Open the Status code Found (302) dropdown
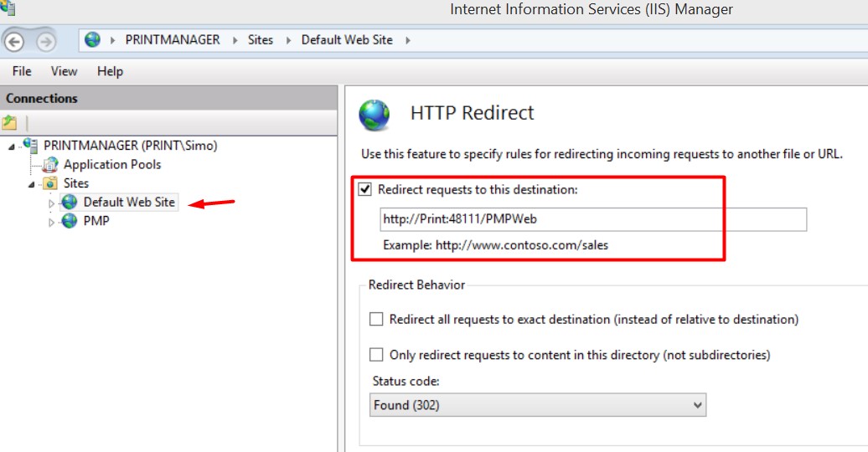Screen dimensions: 868x452 pyautogui.click(x=538, y=405)
